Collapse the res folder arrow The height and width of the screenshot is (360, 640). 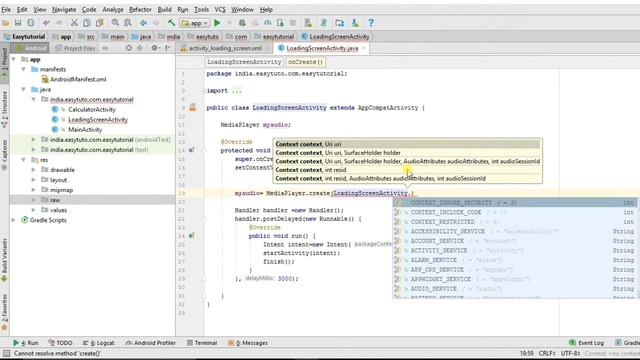23,160
